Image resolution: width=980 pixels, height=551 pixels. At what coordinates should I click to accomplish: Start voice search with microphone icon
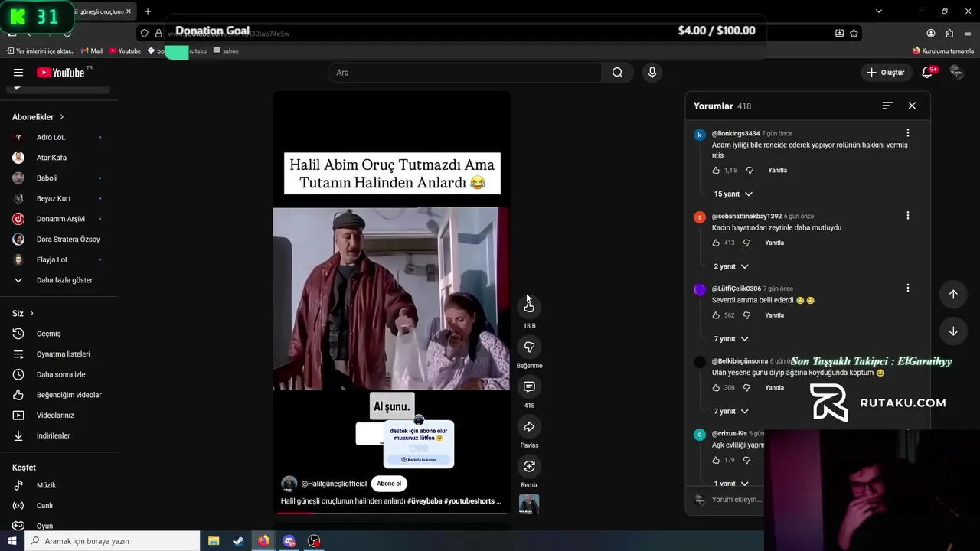652,73
